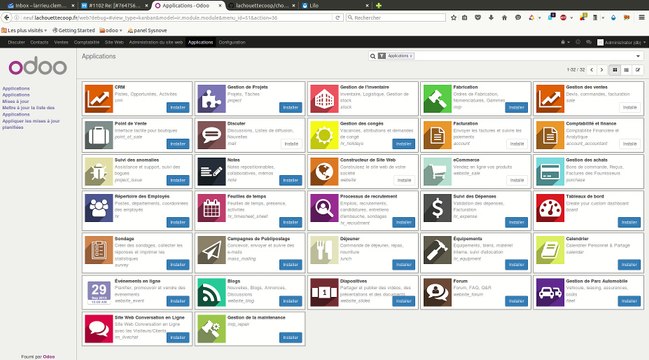Install the Calendrier module
Image resolution: width=649 pixels, height=360 pixels.
point(629,265)
